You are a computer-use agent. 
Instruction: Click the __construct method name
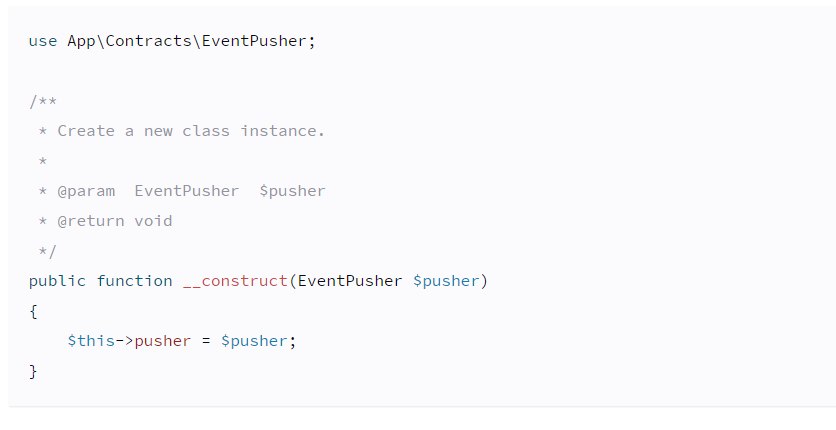[235, 281]
